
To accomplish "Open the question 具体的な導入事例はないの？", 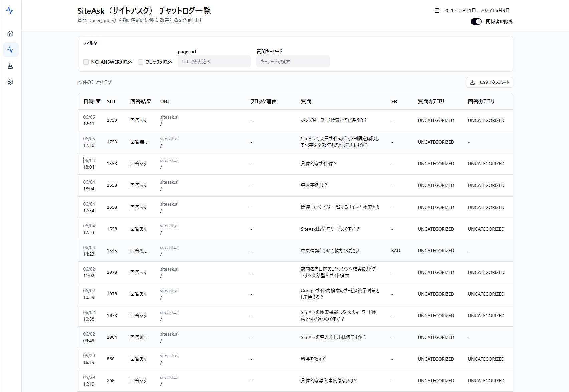I will click(329, 381).
